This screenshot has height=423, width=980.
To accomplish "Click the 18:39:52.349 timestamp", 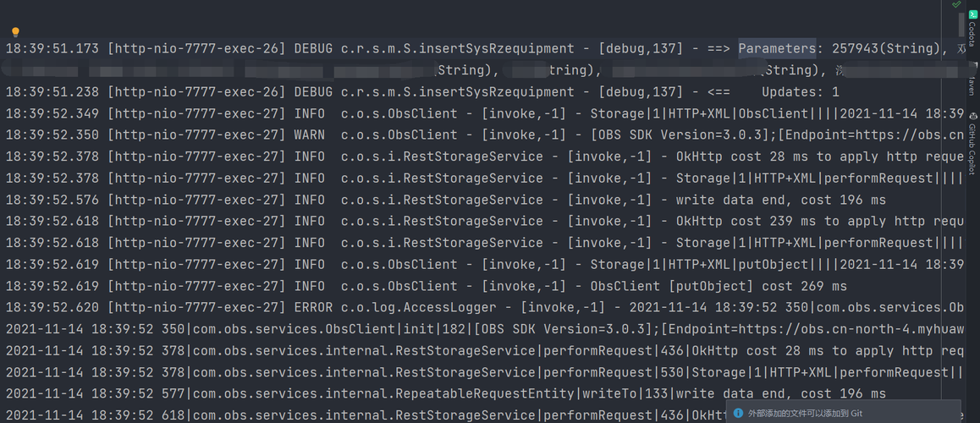I will (x=52, y=113).
